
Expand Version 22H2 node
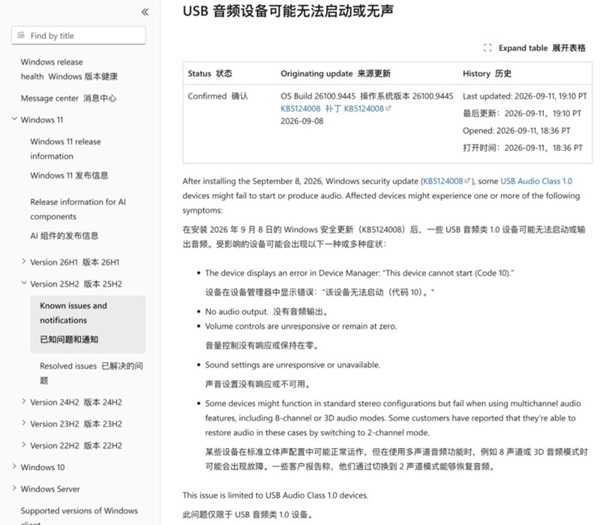pyautogui.click(x=24, y=445)
